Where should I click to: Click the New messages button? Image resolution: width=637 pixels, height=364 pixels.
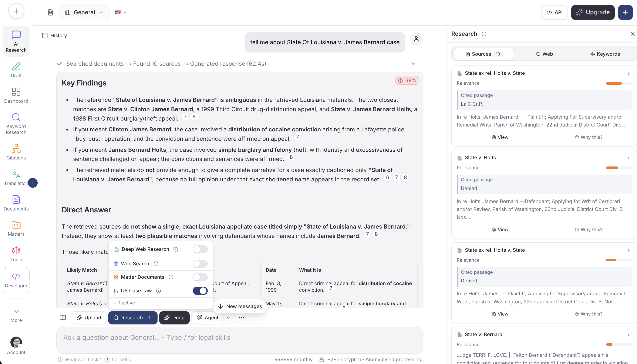240,306
